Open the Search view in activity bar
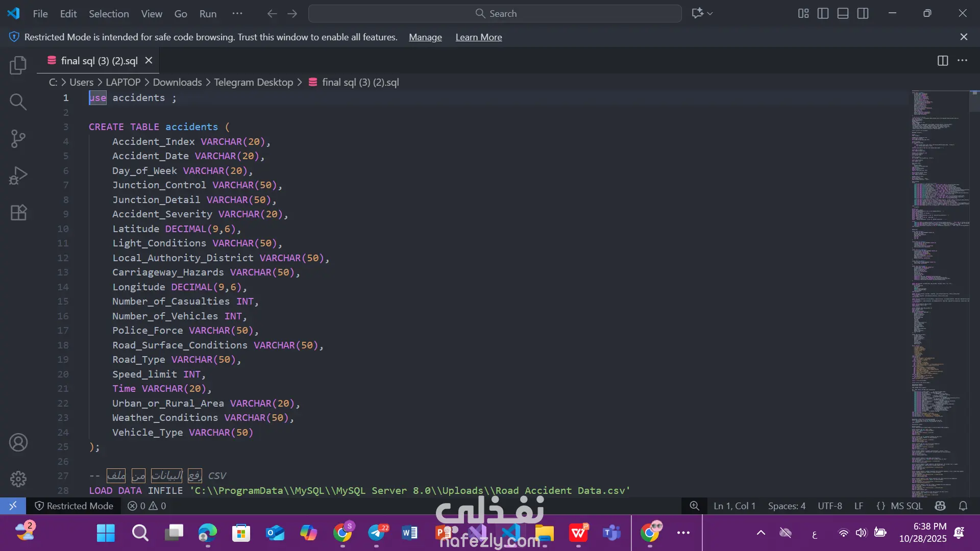This screenshot has height=551, width=980. pyautogui.click(x=18, y=102)
